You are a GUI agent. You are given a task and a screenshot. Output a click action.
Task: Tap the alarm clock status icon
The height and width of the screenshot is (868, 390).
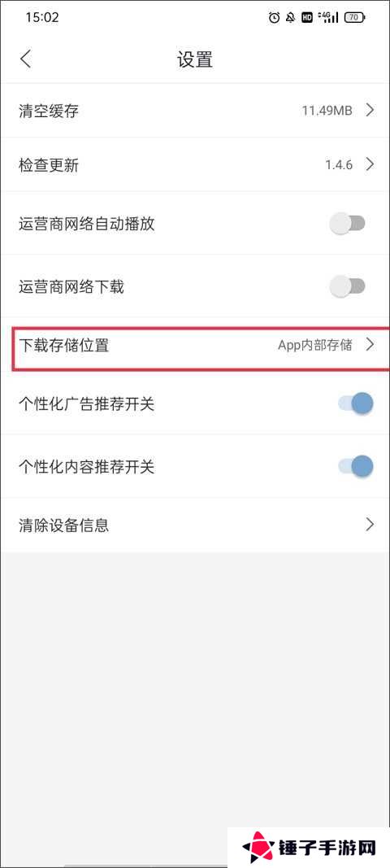(274, 18)
